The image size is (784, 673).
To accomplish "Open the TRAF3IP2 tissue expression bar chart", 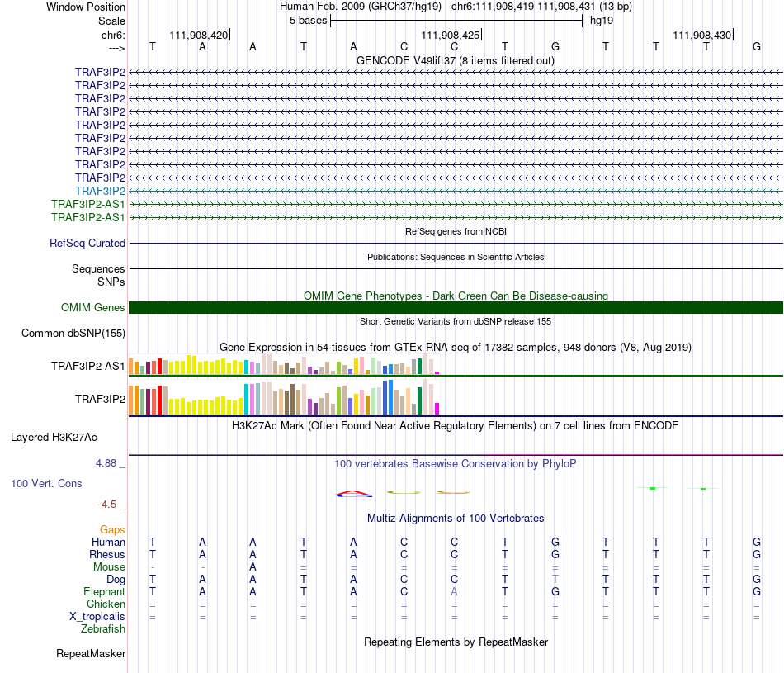I will [x=284, y=397].
